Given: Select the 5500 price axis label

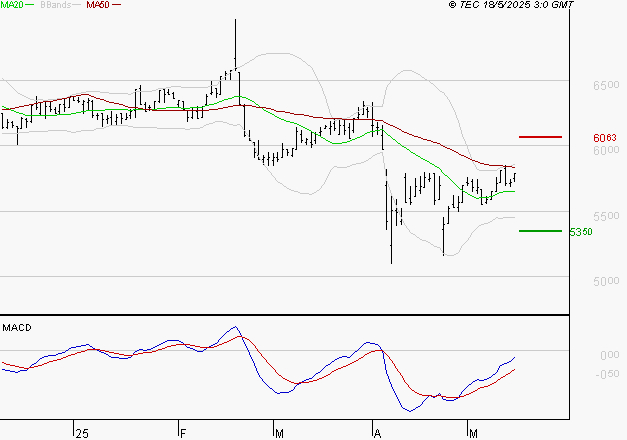Looking at the screenshot, I should [606, 217].
